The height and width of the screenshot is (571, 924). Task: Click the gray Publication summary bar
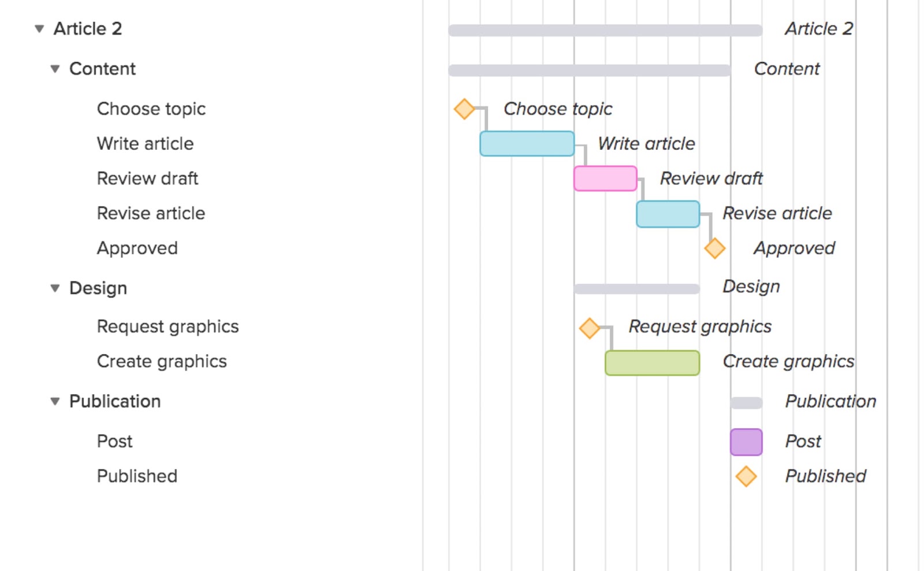click(746, 403)
